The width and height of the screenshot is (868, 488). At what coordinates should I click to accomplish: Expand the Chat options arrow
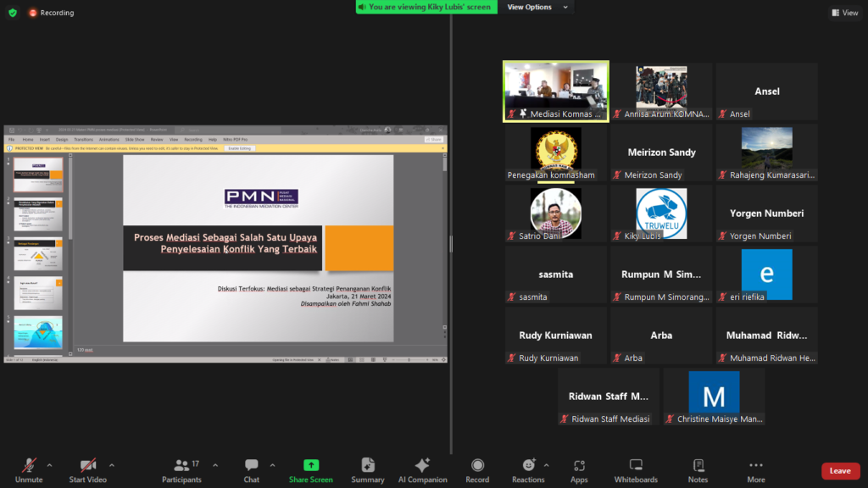(x=272, y=465)
